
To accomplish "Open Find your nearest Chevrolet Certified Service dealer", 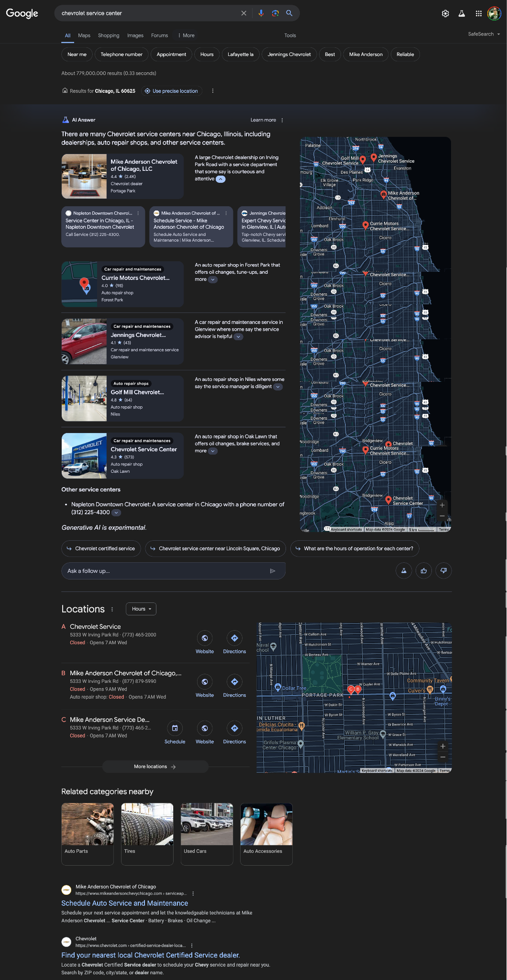I will 151,955.
